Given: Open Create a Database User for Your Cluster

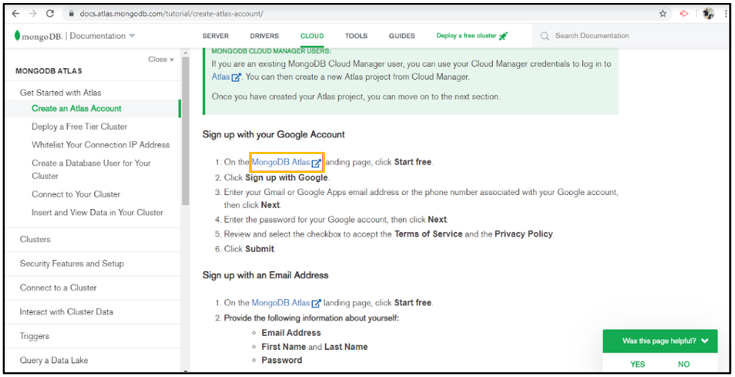Looking at the screenshot, I should tap(91, 169).
